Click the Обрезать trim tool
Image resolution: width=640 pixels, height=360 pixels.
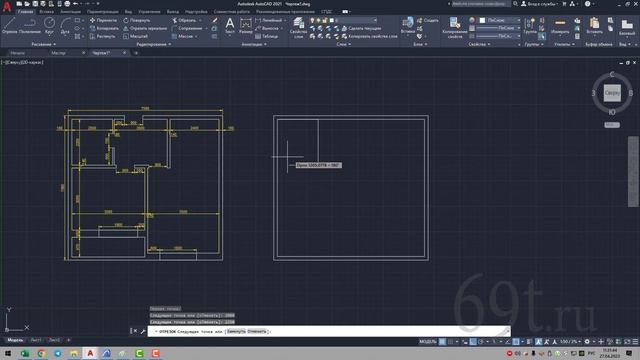(184, 20)
